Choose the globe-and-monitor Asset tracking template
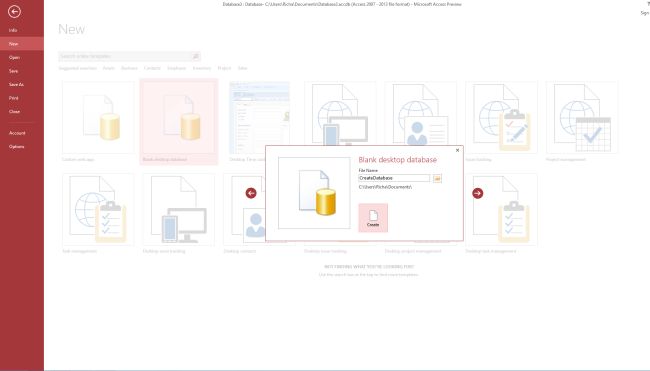The width and height of the screenshot is (650, 371). pos(340,113)
